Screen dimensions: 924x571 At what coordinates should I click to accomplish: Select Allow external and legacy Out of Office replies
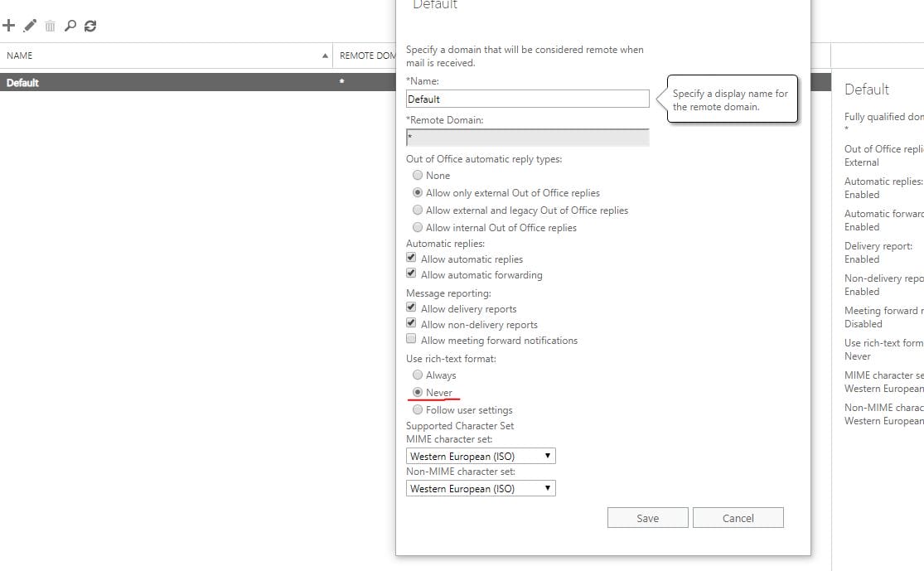point(418,210)
